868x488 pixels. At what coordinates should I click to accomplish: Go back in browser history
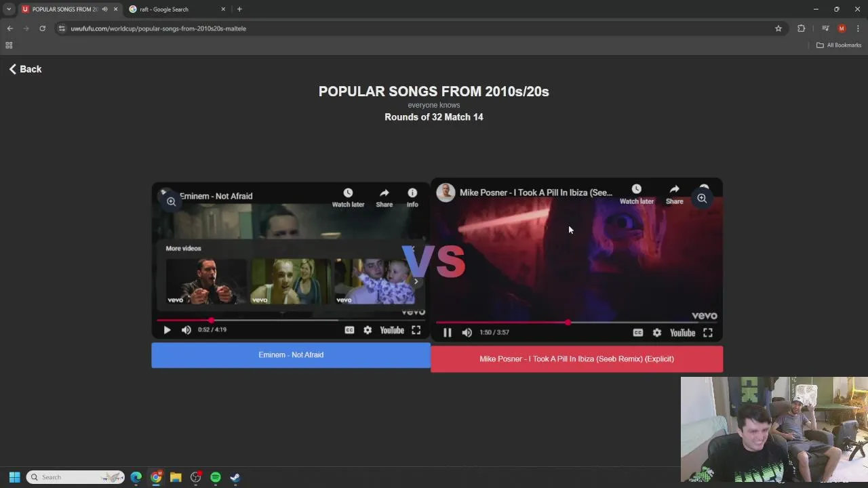tap(10, 28)
